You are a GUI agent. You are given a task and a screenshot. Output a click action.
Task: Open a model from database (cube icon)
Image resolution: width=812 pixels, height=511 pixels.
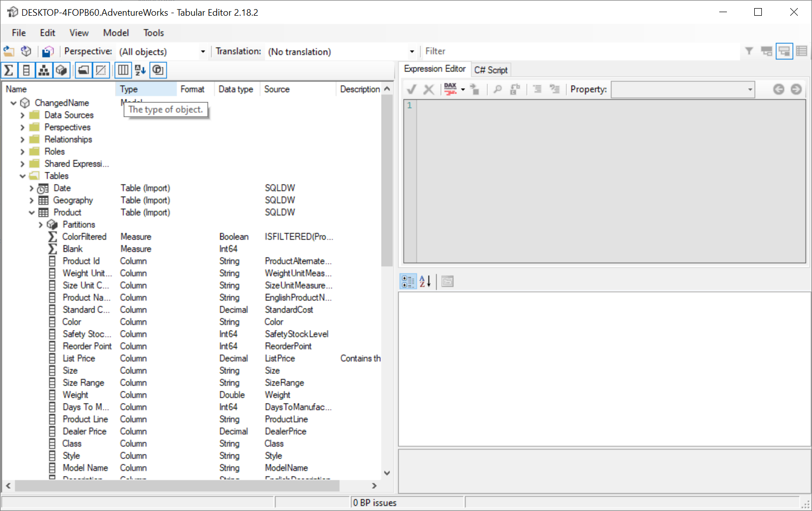click(26, 51)
